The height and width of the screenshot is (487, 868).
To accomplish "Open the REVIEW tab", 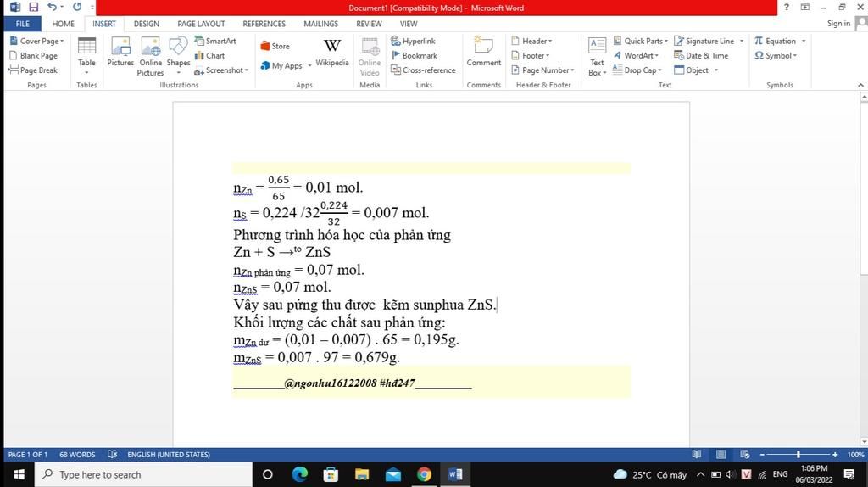I will coord(369,24).
